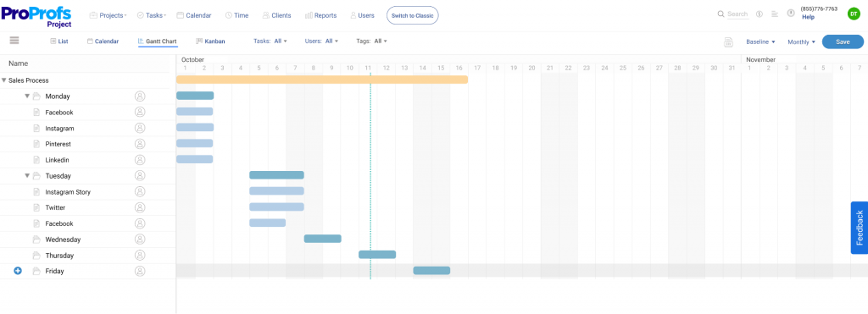
Task: Click assignee icon for Instagram Story row
Action: coord(140,192)
